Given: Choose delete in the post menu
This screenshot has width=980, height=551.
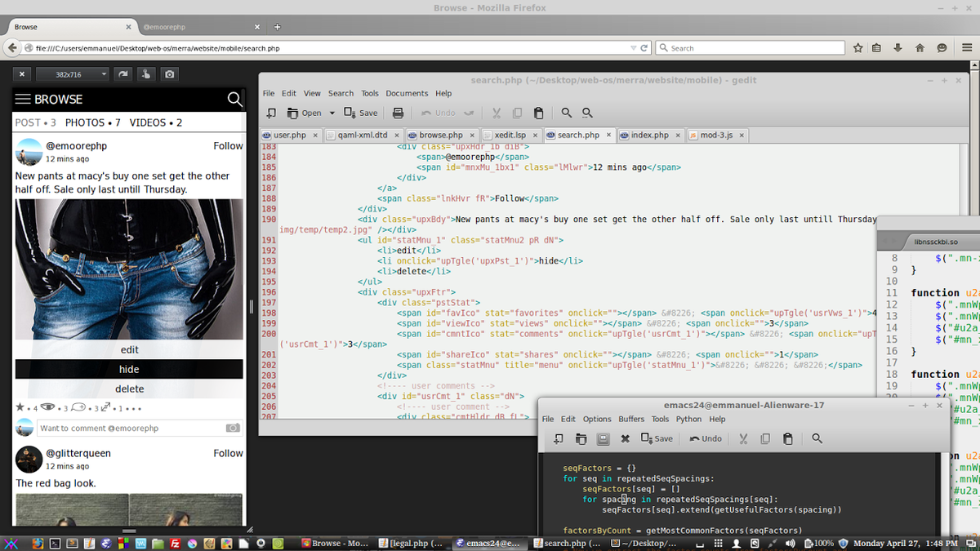Looking at the screenshot, I should pos(129,389).
